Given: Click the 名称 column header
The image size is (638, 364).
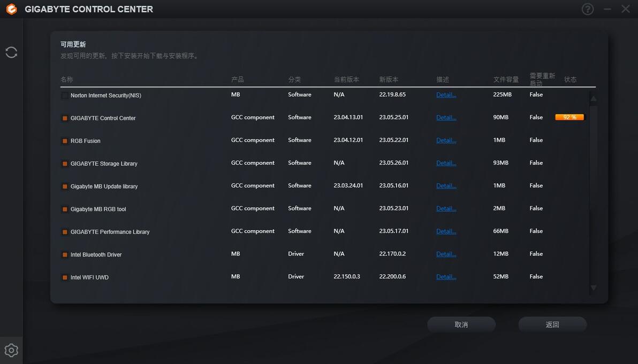Looking at the screenshot, I should click(x=67, y=80).
